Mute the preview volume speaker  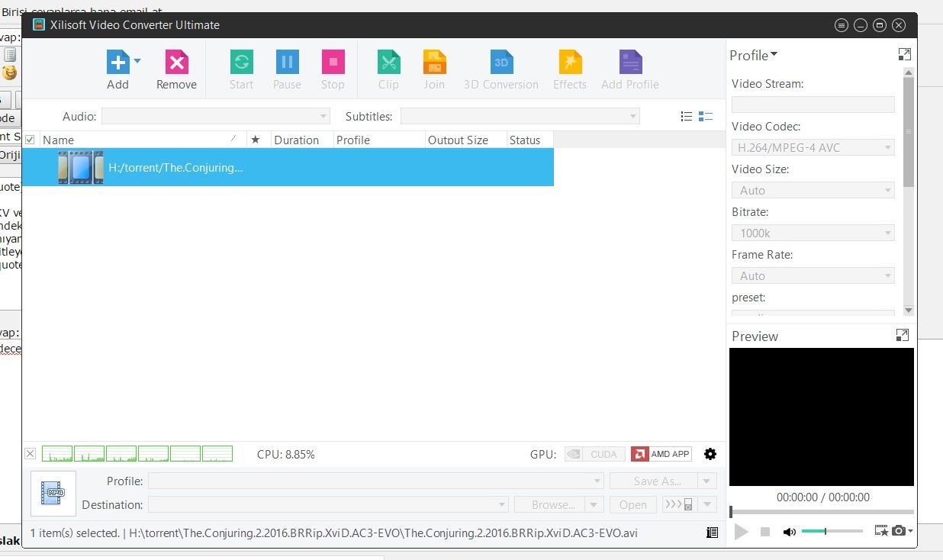(789, 532)
